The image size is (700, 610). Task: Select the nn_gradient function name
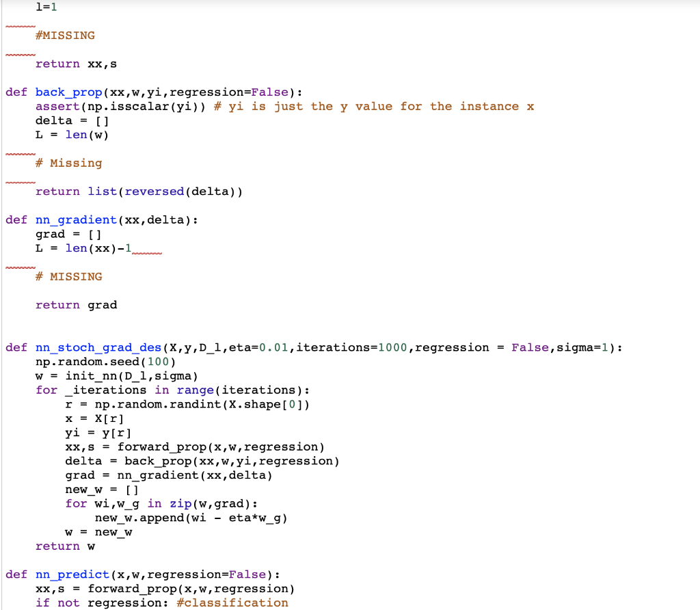click(x=75, y=220)
